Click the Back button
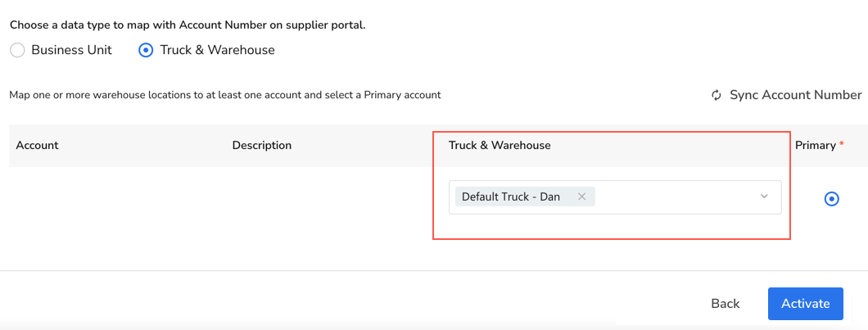The width and height of the screenshot is (868, 330). (725, 304)
